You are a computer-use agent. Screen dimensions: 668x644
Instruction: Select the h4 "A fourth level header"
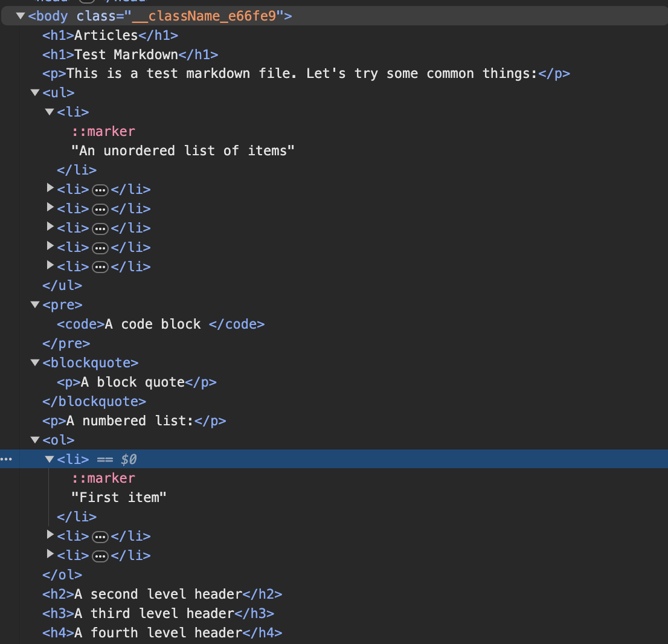pyautogui.click(x=162, y=633)
